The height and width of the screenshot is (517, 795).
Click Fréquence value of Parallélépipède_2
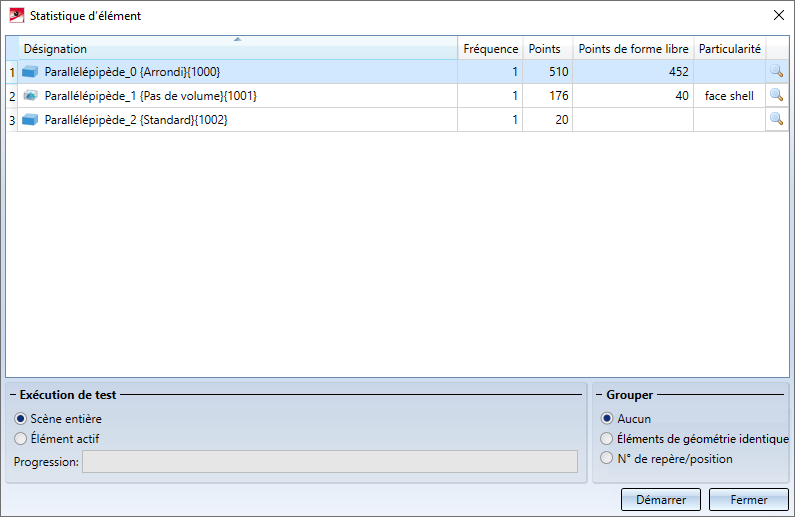tap(490, 120)
